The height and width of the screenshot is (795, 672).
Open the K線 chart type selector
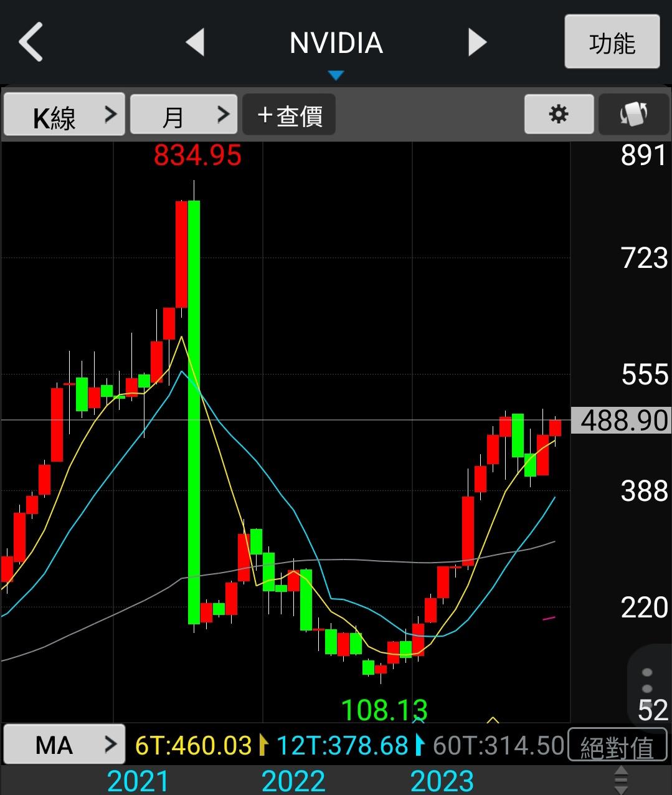coord(64,115)
